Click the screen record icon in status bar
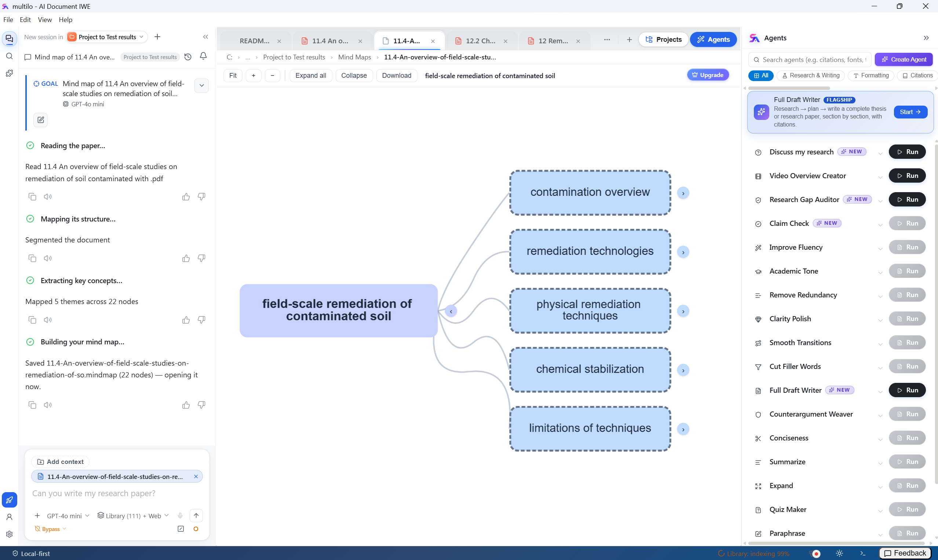Viewport: 938px width, 560px height. (816, 554)
